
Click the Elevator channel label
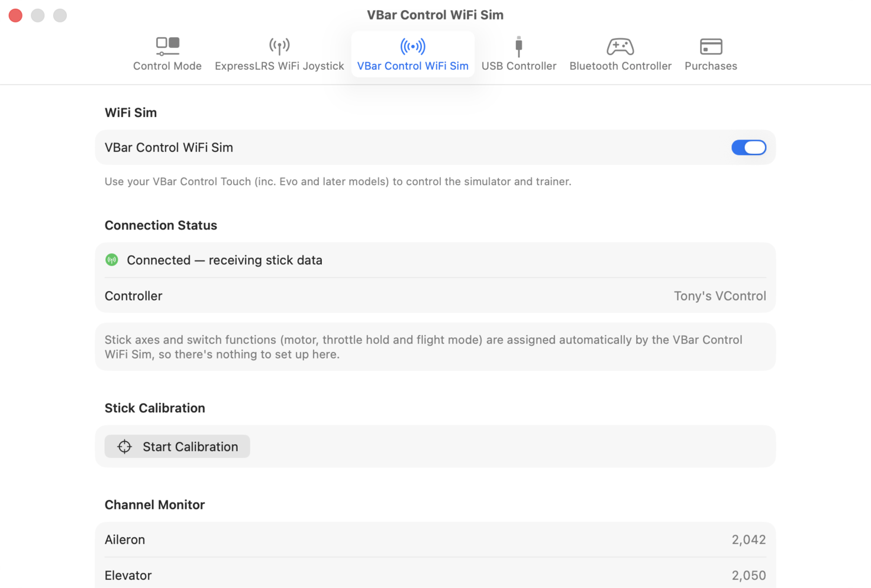[x=128, y=576]
